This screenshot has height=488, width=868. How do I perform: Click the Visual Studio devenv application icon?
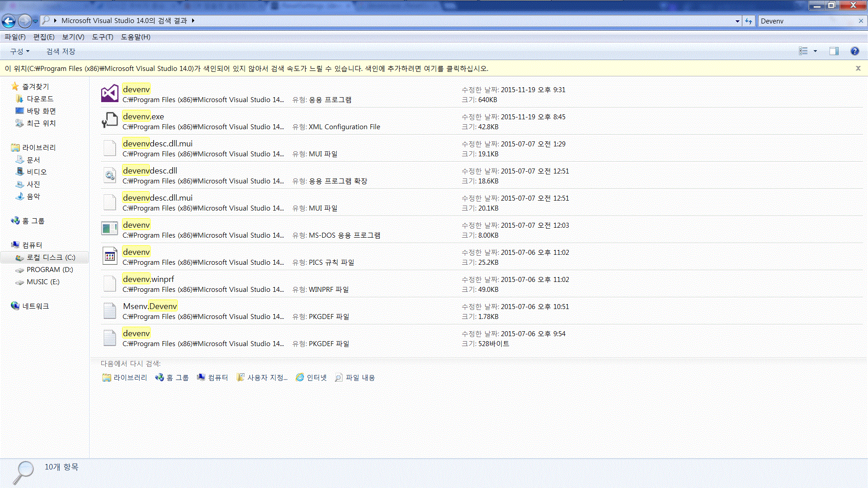(109, 94)
